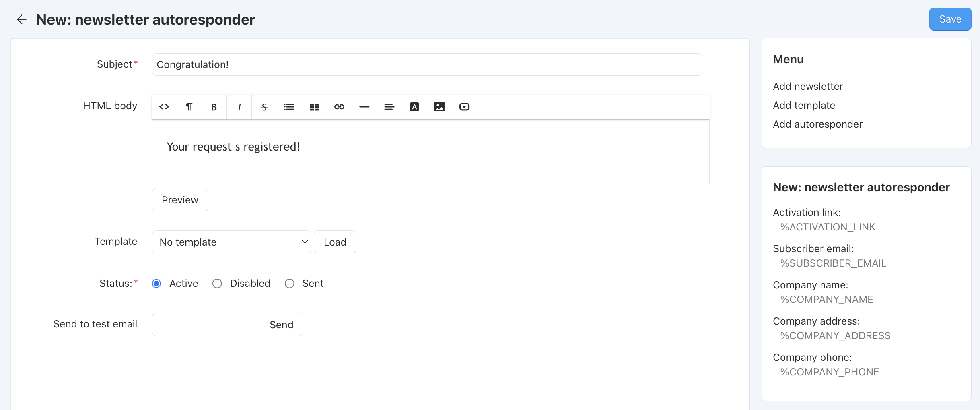This screenshot has width=980, height=410.
Task: Click the %ACTIVATION_LINK placeholder text
Action: pyautogui.click(x=828, y=227)
